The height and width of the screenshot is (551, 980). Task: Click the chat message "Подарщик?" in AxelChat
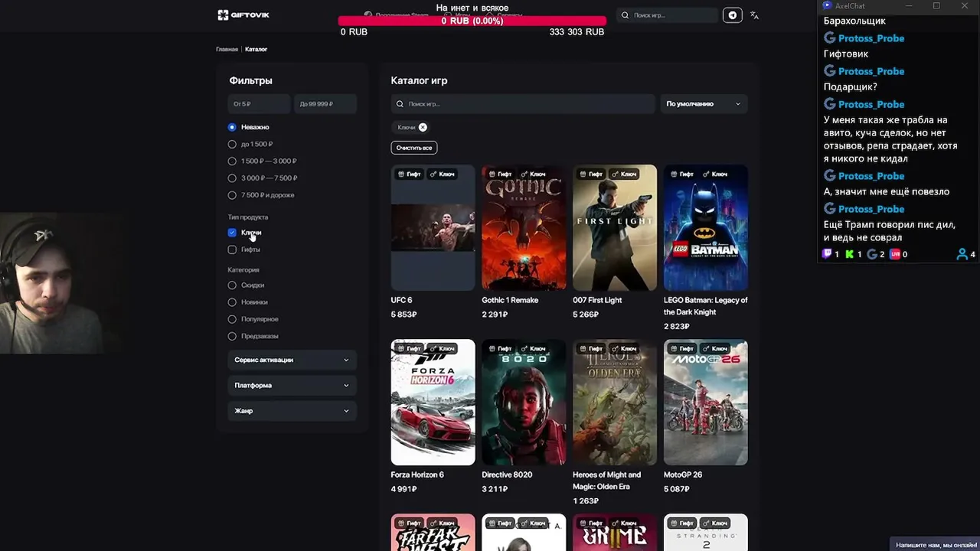point(851,86)
